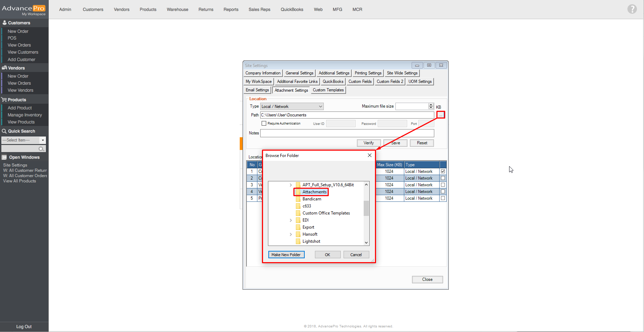The width and height of the screenshot is (644, 332).
Task: Click the help question mark icon
Action: (632, 9)
